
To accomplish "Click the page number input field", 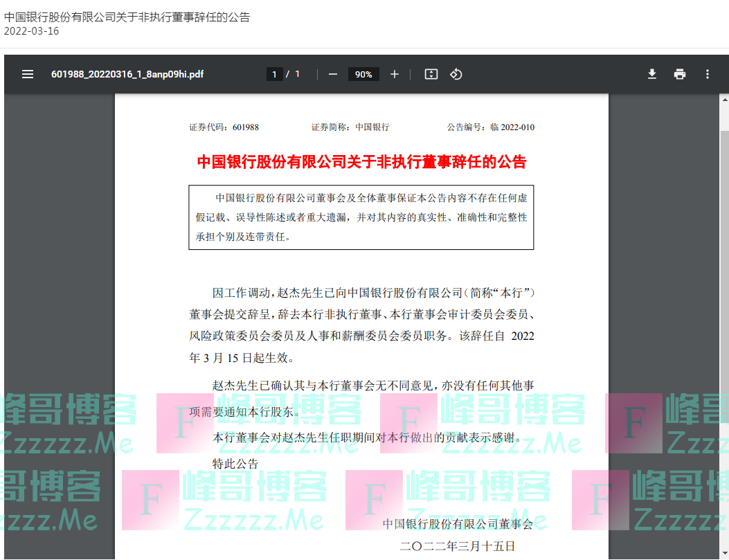I will coord(274,73).
